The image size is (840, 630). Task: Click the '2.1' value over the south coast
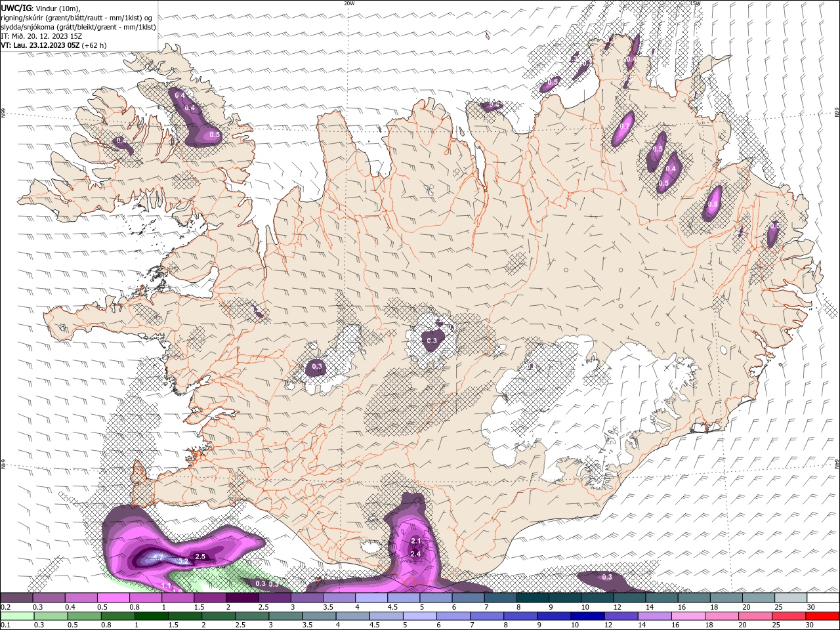[x=415, y=541]
